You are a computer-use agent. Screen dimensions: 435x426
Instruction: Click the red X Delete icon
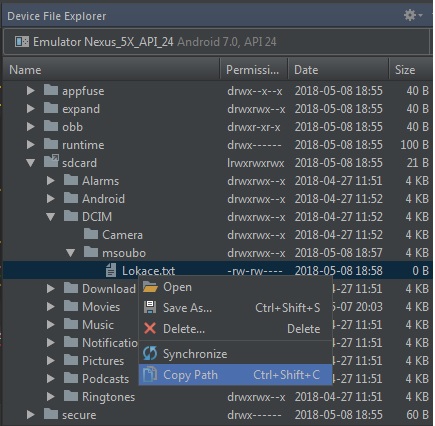[150, 329]
